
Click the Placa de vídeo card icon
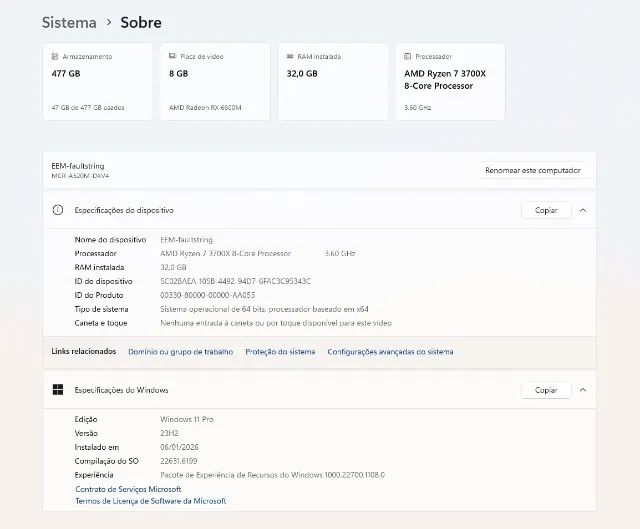172,57
